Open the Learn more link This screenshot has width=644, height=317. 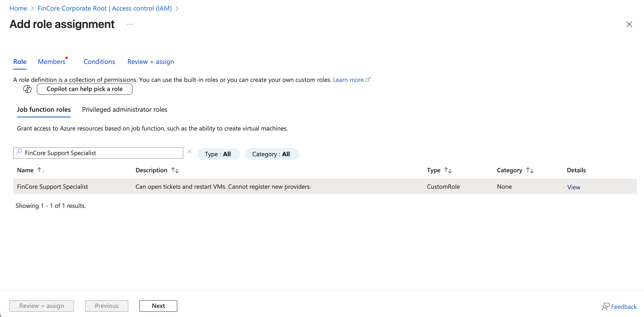[348, 80]
